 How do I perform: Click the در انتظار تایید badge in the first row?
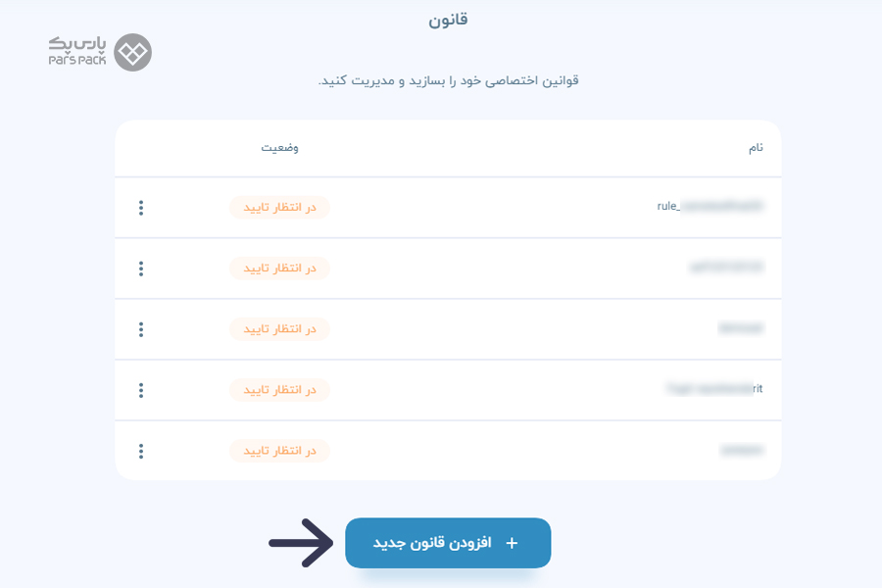[x=279, y=208]
